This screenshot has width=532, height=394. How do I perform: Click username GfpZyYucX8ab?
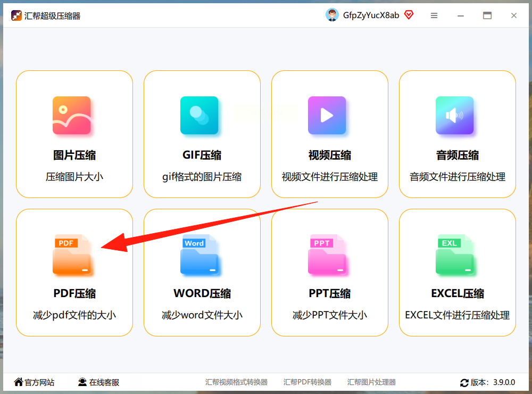pyautogui.click(x=371, y=15)
